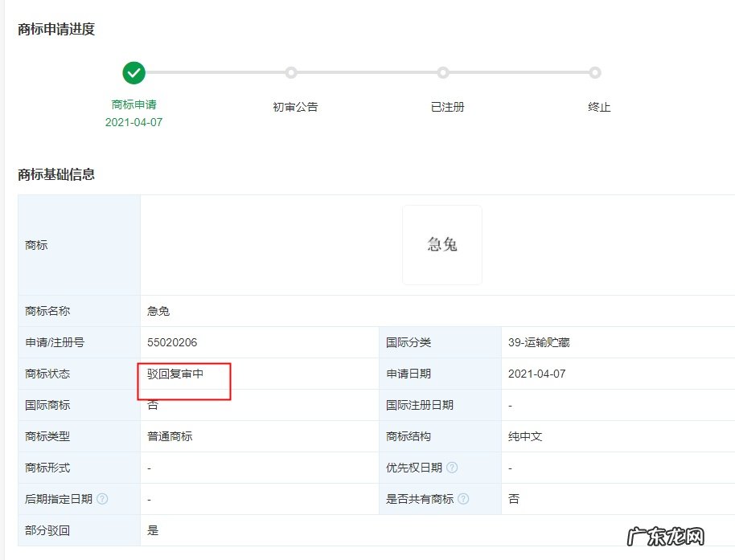
Task: Click the 已注册 progress circle icon
Action: 442,72
